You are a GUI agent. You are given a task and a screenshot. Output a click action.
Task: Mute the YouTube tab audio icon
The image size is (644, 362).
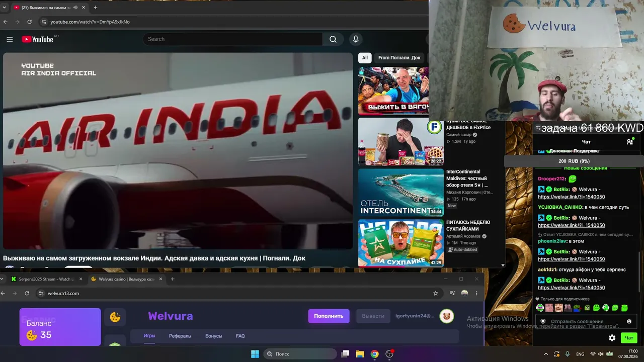[75, 8]
